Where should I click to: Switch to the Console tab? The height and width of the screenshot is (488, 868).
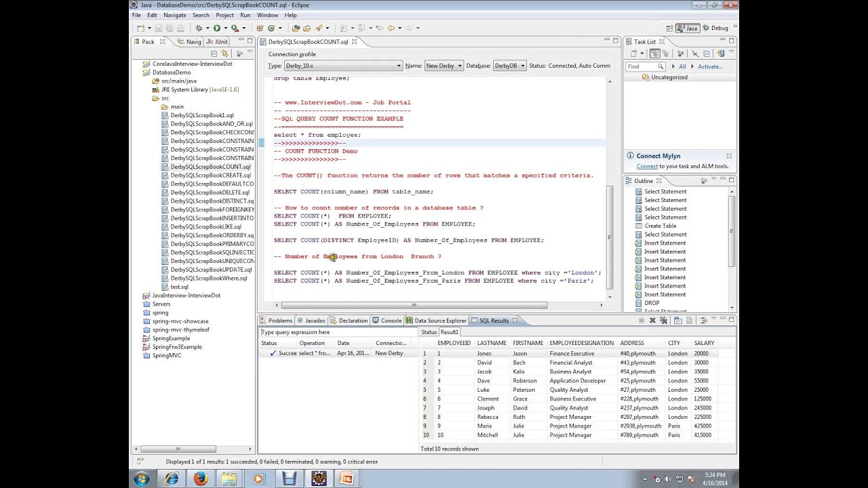pos(387,321)
